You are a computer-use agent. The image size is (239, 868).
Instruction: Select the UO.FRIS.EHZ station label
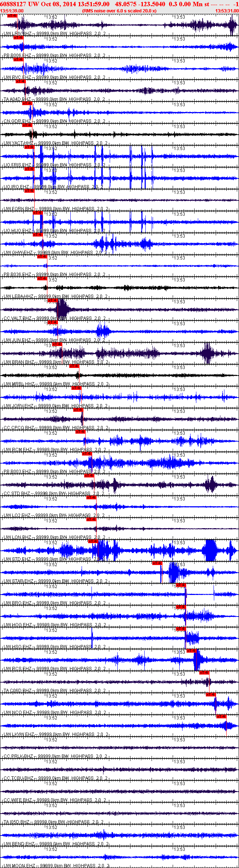coord(17,165)
